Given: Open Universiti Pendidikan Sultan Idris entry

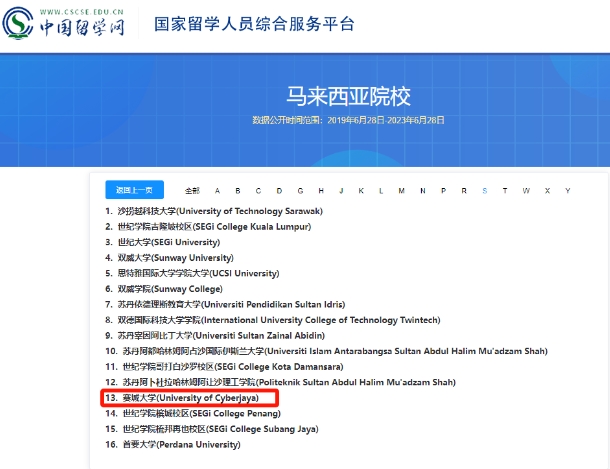Looking at the screenshot, I should (x=225, y=304).
